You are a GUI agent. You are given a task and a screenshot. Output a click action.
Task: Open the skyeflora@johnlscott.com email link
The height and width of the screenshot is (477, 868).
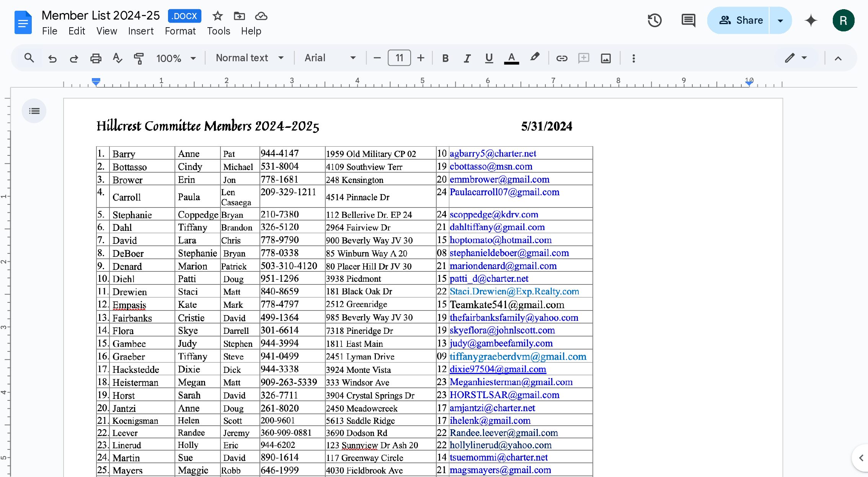point(502,330)
